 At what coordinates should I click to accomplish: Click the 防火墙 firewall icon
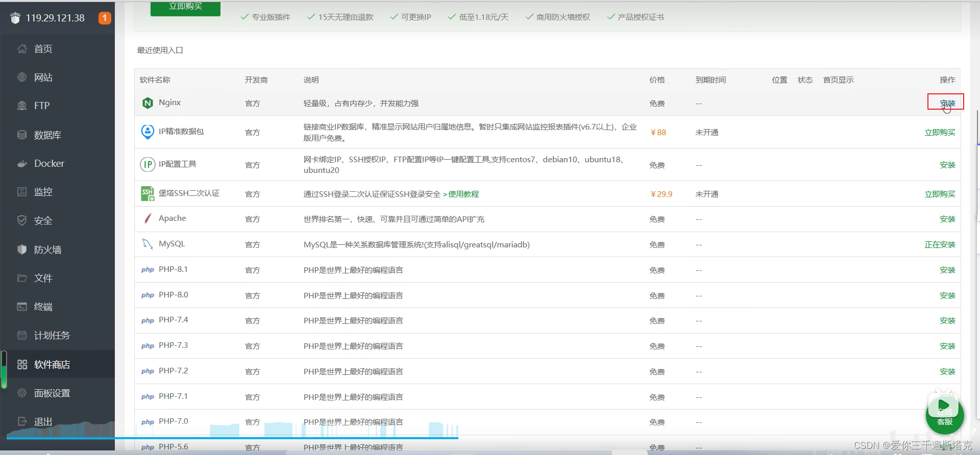pos(22,249)
